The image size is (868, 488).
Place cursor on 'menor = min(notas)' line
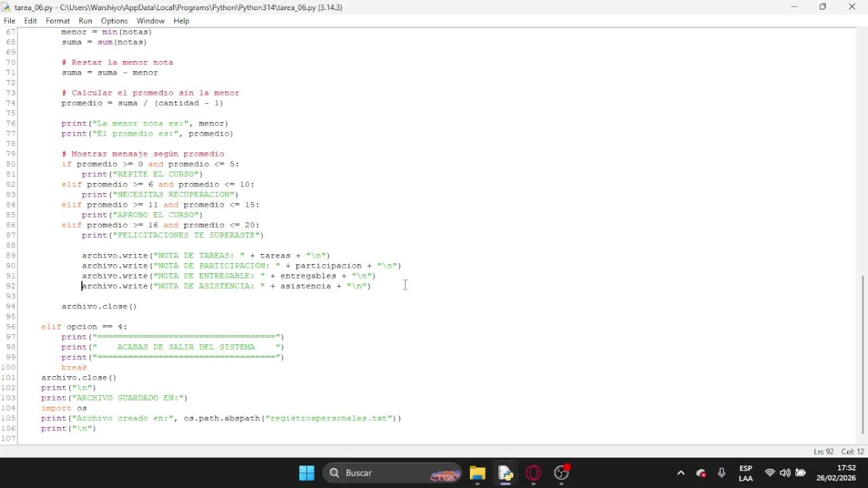(x=106, y=32)
